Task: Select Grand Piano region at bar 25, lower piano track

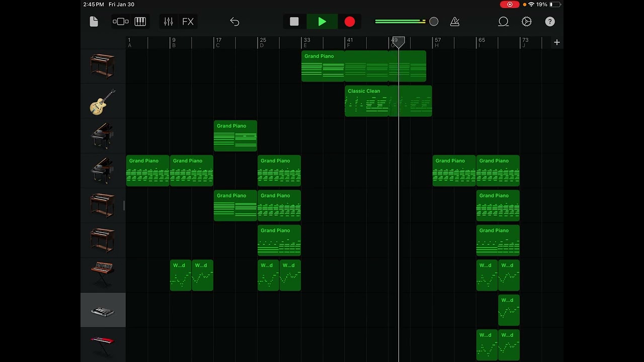Action: 279,170
